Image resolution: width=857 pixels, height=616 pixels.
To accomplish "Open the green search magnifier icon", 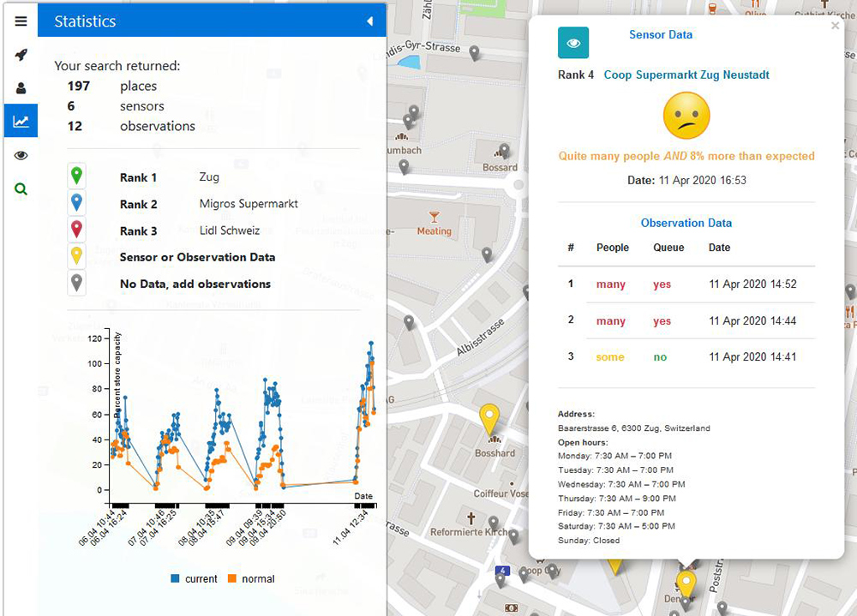I will (21, 188).
